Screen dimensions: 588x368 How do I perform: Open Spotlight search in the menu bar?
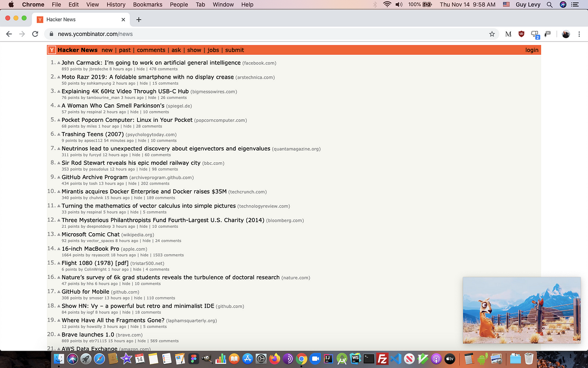(x=549, y=5)
